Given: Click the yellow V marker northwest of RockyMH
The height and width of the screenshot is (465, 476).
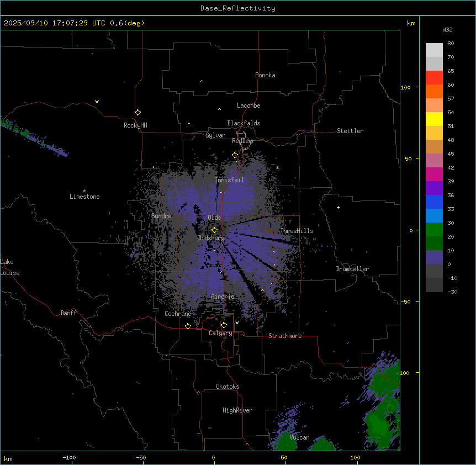Looking at the screenshot, I should 97,102.
